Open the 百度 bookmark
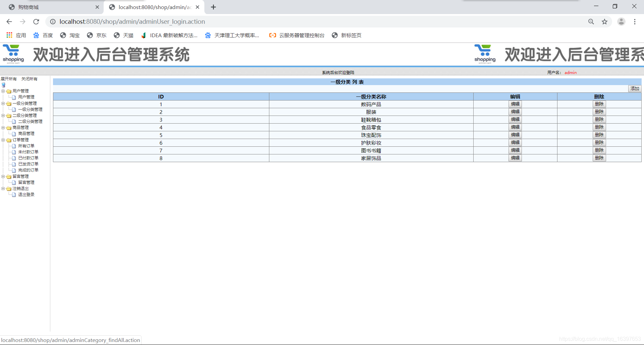 pos(43,35)
